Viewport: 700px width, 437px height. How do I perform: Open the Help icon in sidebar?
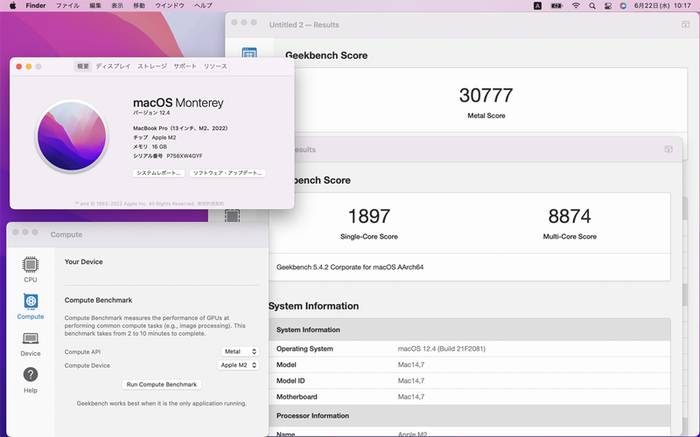click(x=30, y=380)
